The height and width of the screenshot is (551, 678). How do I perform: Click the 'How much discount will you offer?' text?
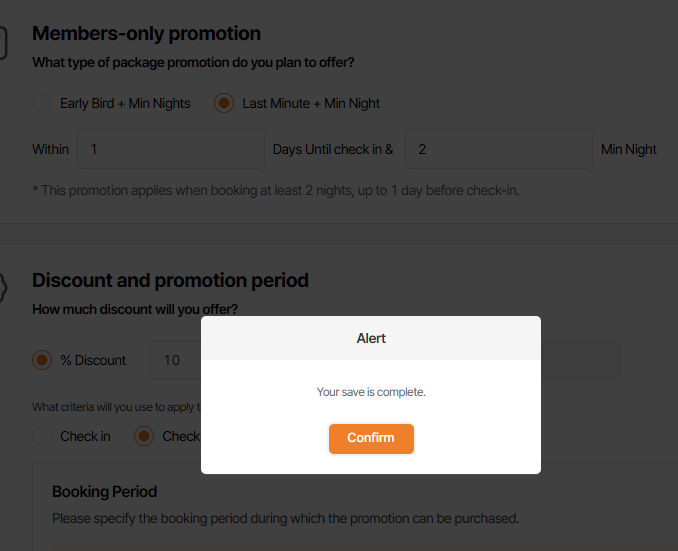[135, 309]
